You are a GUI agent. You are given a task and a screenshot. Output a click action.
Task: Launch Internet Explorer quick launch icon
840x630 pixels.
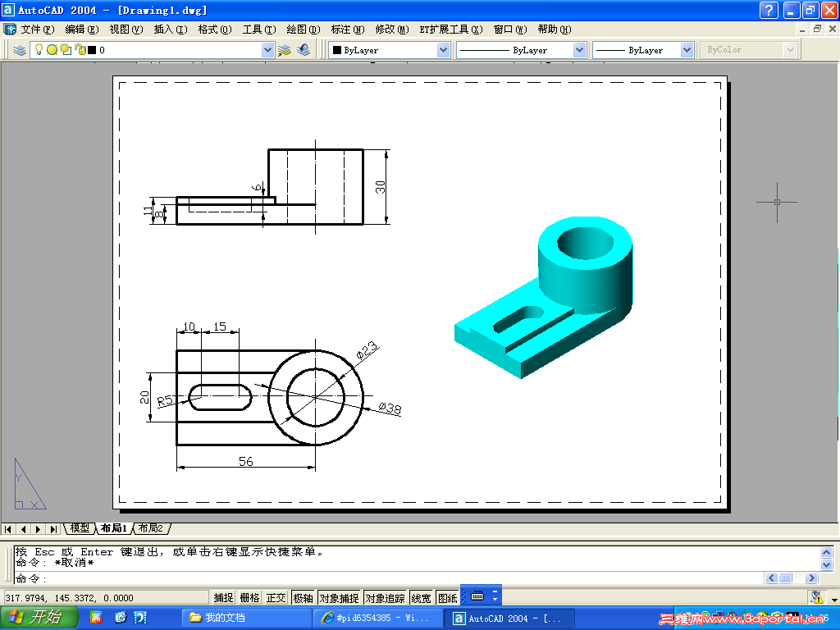[121, 617]
